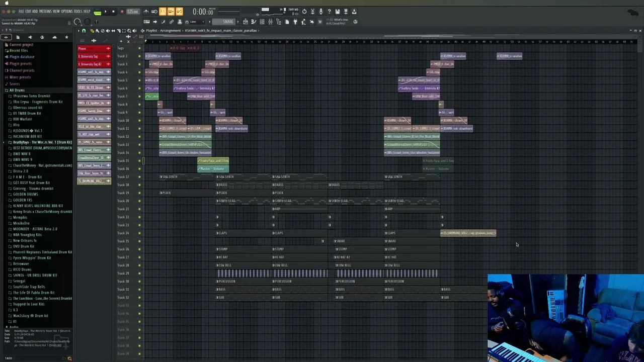This screenshot has height=362, width=644.
Task: Toggle the loop recording button
Action: (x=180, y=12)
